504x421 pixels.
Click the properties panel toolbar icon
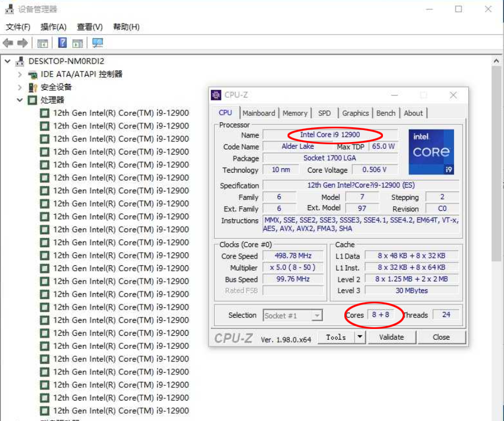click(77, 43)
